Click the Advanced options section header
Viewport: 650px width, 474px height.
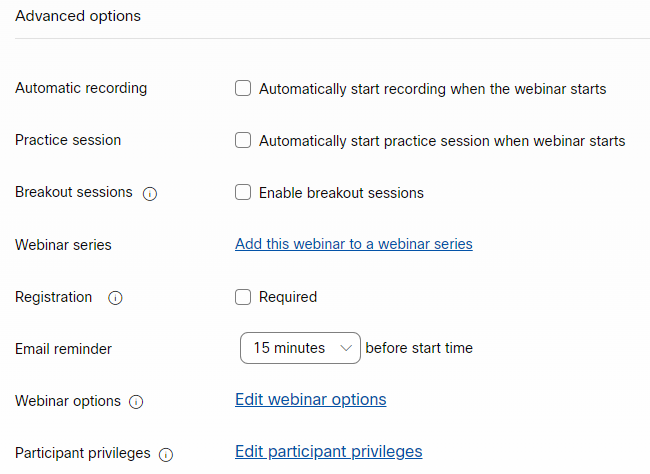click(78, 16)
